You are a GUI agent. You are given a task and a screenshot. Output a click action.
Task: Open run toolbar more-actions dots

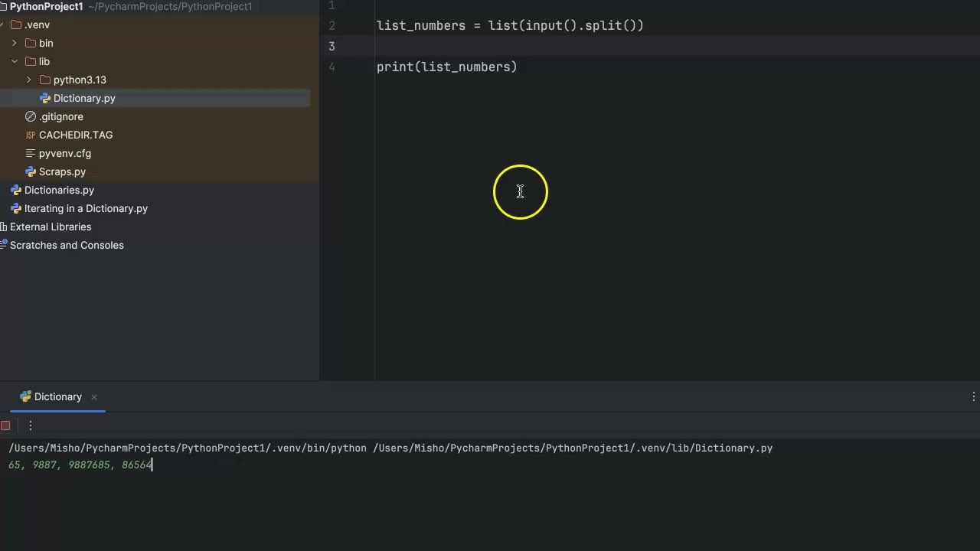pos(31,425)
